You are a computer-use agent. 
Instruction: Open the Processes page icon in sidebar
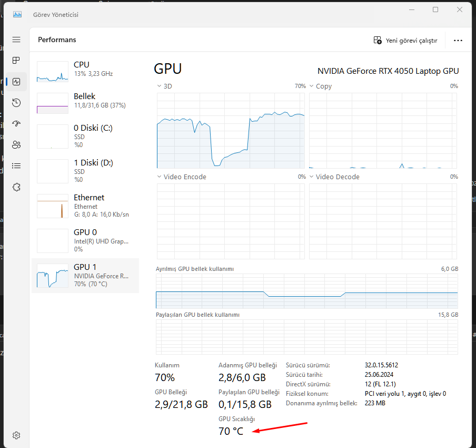(x=16, y=61)
